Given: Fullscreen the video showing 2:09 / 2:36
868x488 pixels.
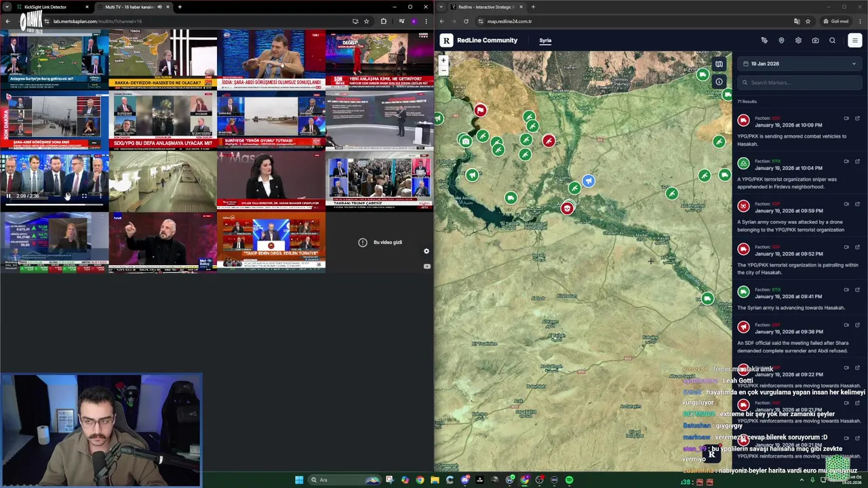Looking at the screenshot, I should coord(85,196).
